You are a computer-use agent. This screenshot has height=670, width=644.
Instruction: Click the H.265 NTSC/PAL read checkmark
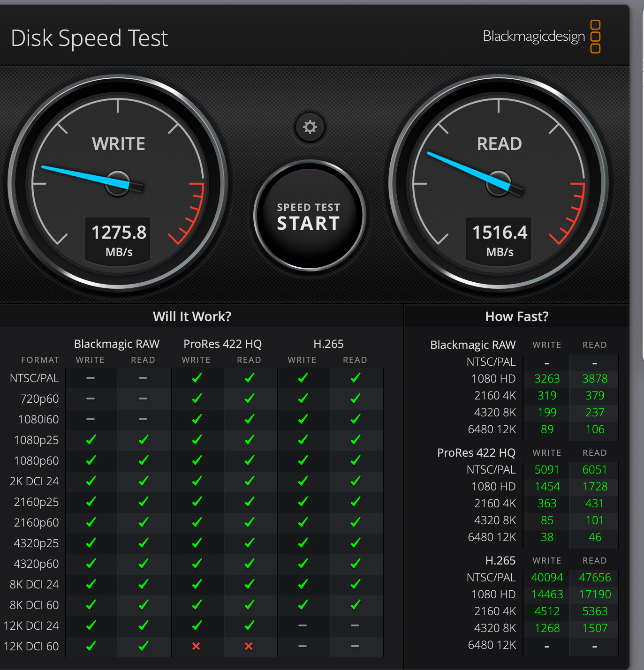pyautogui.click(x=355, y=377)
